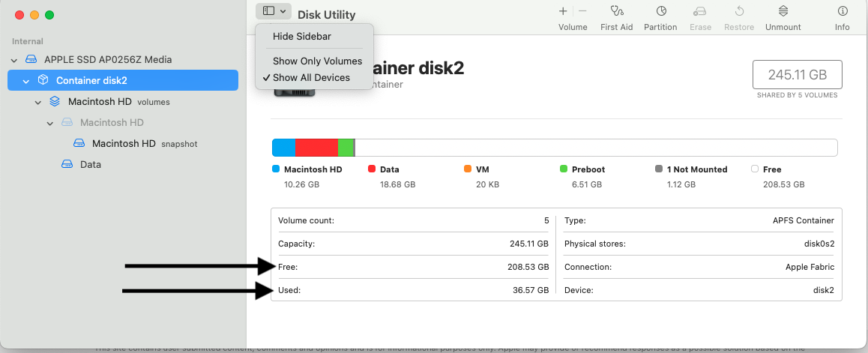Image resolution: width=868 pixels, height=353 pixels.
Task: Click the Free legend label
Action: pos(772,169)
